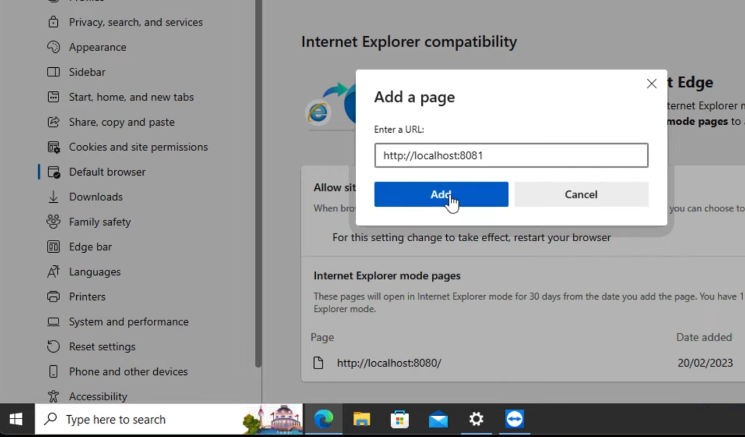Click the Languages letter icon
Image resolution: width=745 pixels, height=437 pixels.
click(53, 272)
